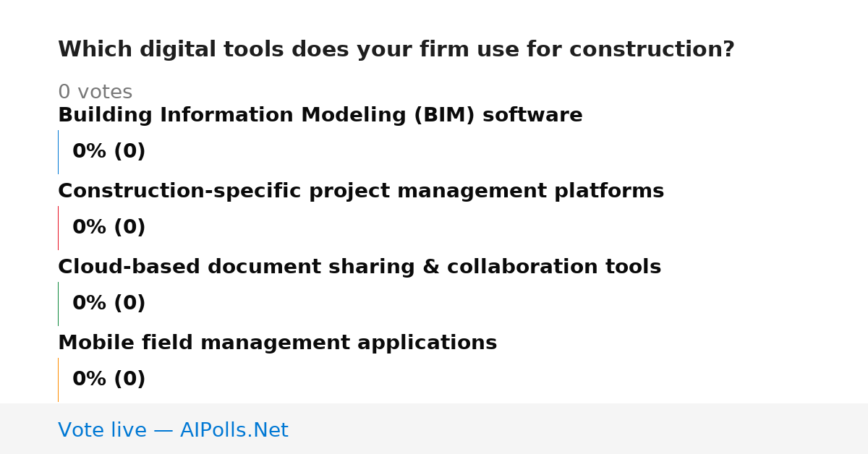Image resolution: width=868 pixels, height=454 pixels.
Task: Select Building Information Modeling (BIM) software option
Action: (x=320, y=116)
